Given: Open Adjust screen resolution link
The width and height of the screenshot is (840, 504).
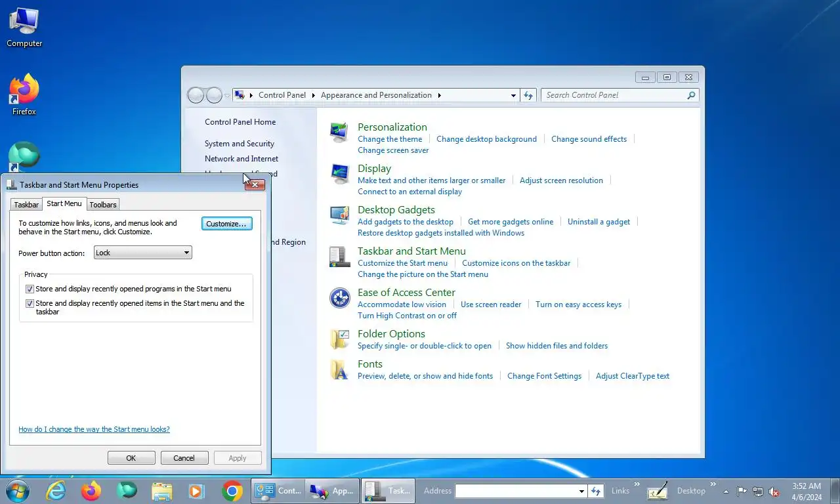Looking at the screenshot, I should click(x=561, y=180).
